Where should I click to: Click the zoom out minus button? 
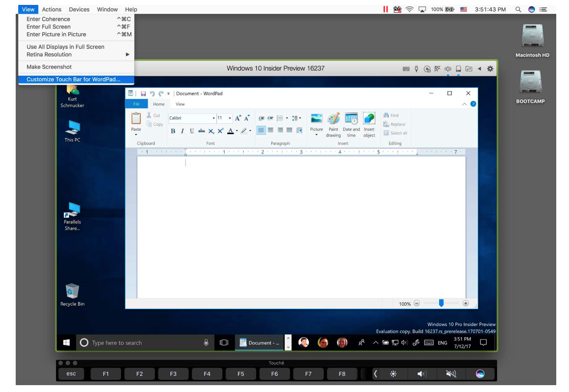416,303
